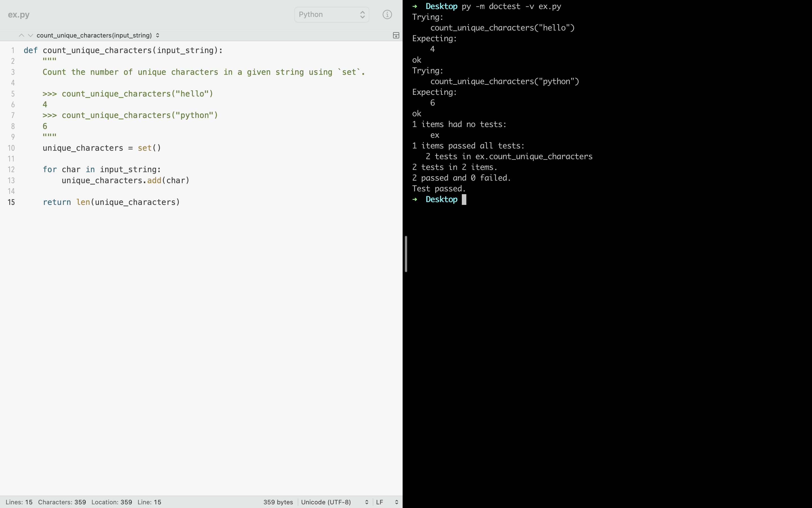The width and height of the screenshot is (812, 508).
Task: Click terminal line count_unique_characters("python")
Action: click(x=505, y=82)
